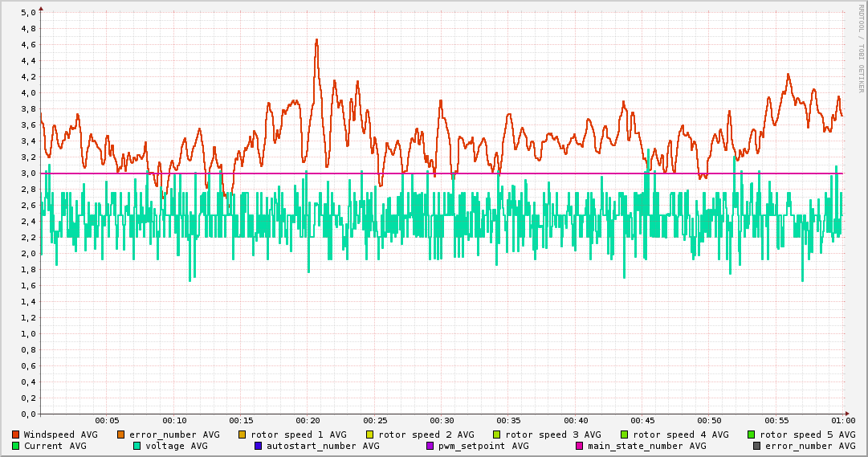Click the red Windspeed AVG legend swatch

tap(15, 435)
